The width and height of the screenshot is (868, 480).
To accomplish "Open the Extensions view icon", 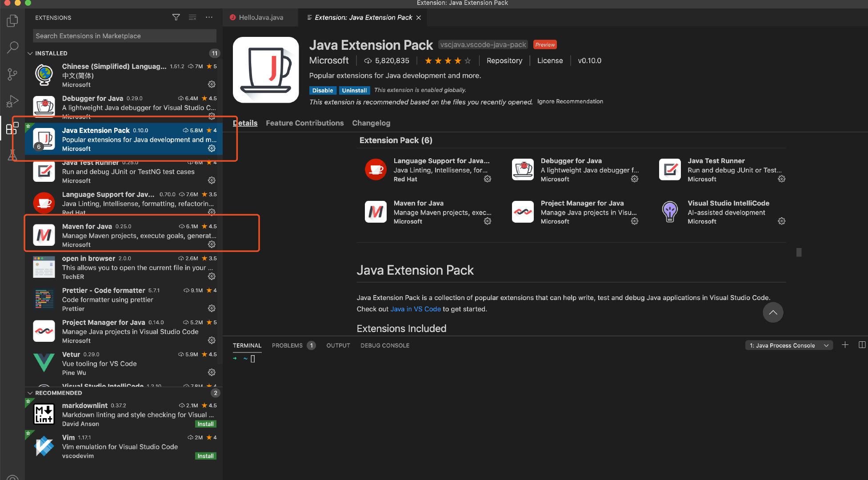I will click(12, 128).
